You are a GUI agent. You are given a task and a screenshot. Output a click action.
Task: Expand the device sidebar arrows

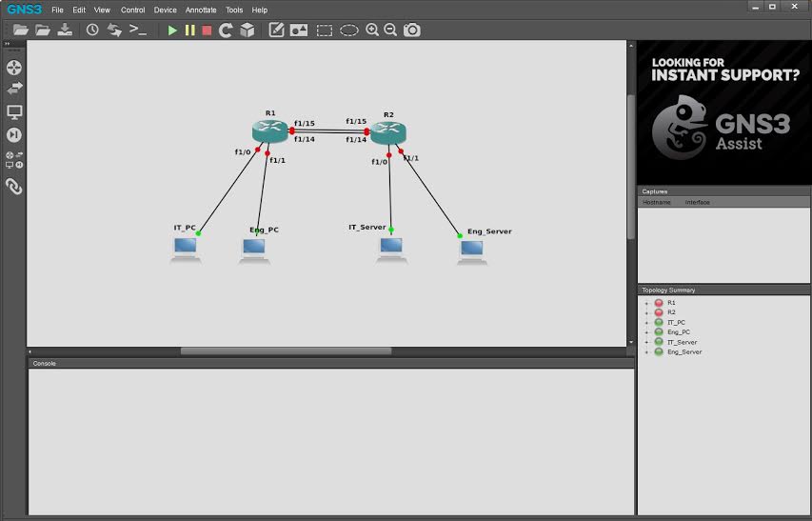(x=8, y=44)
